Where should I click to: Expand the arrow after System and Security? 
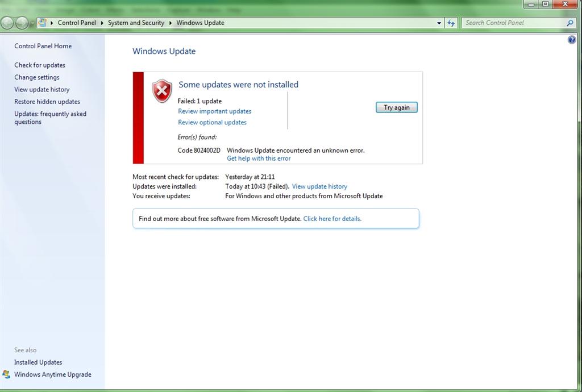click(171, 23)
